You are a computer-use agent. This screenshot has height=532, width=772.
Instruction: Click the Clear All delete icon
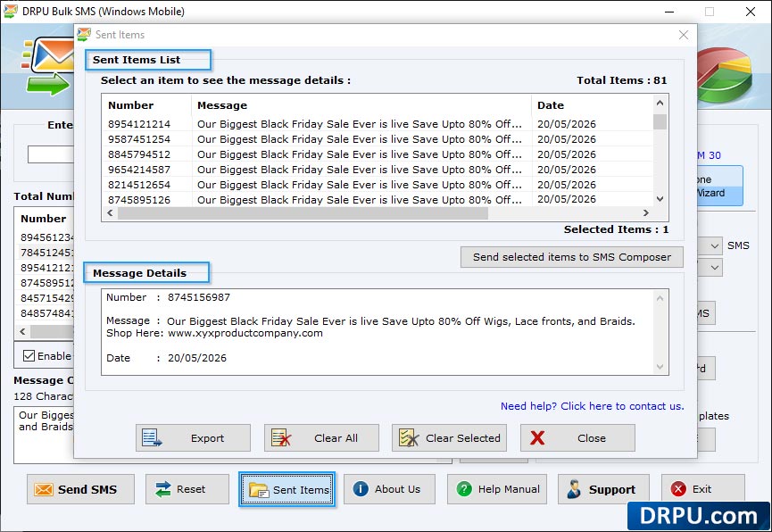tap(281, 437)
